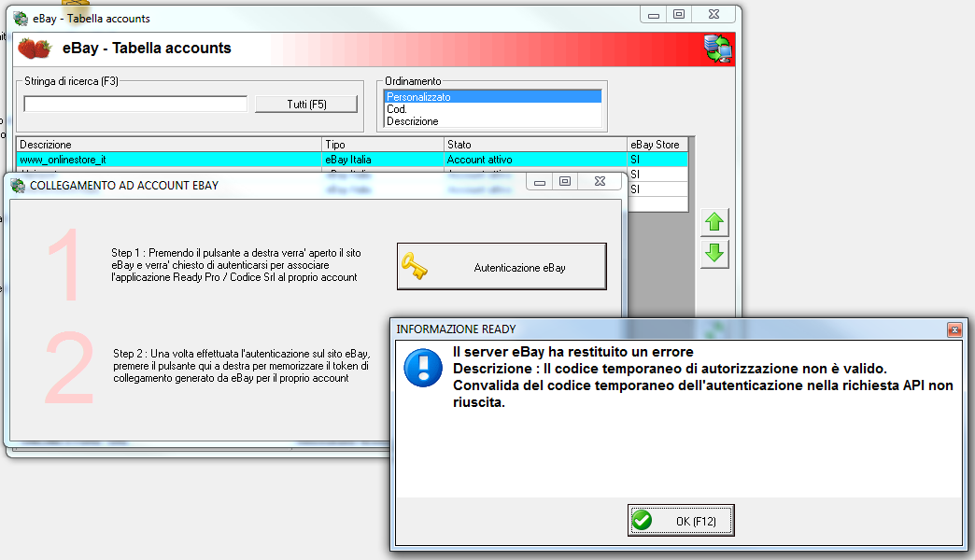
Task: Click the Autenticazione eBay key button
Action: [x=502, y=267]
